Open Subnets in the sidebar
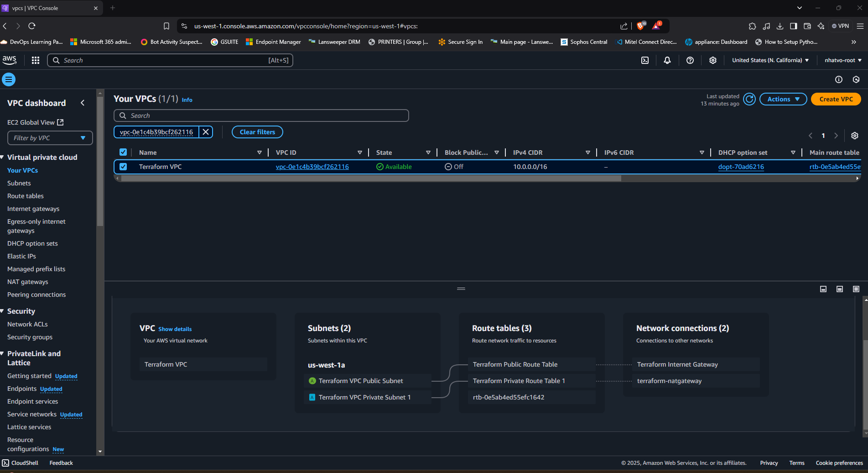The image size is (868, 473). click(x=19, y=183)
